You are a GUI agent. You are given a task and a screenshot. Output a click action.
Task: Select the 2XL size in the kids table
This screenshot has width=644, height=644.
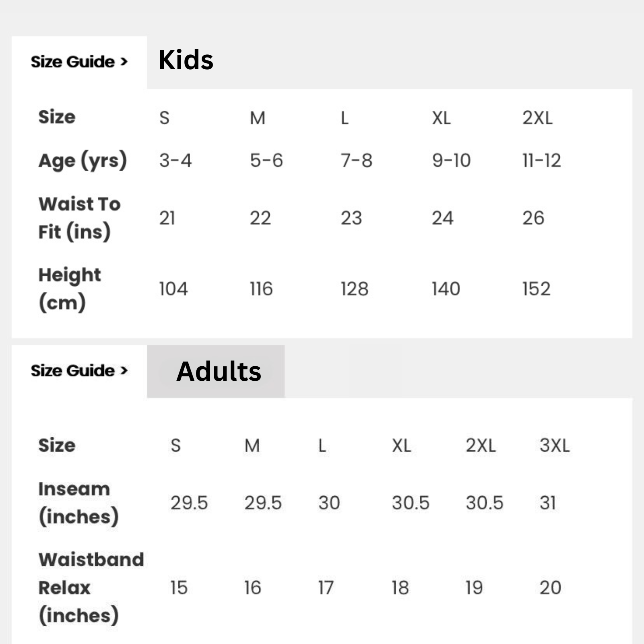click(x=537, y=118)
